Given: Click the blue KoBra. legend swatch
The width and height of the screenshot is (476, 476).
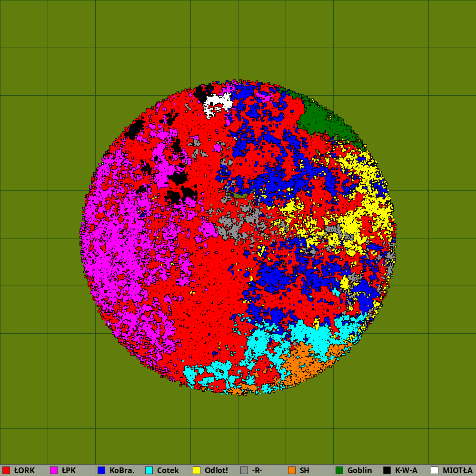Looking at the screenshot, I should click(101, 470).
